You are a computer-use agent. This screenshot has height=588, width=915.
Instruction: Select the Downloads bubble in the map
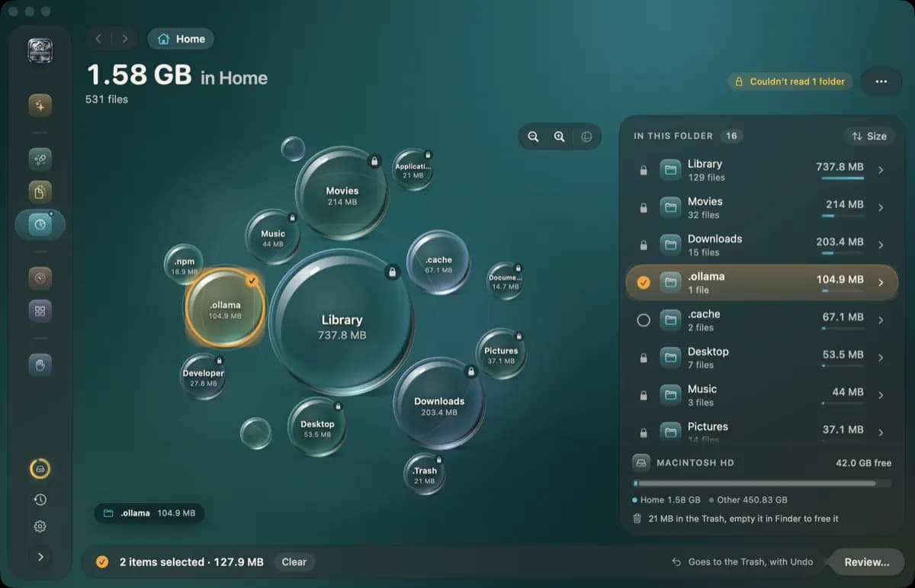[439, 403]
